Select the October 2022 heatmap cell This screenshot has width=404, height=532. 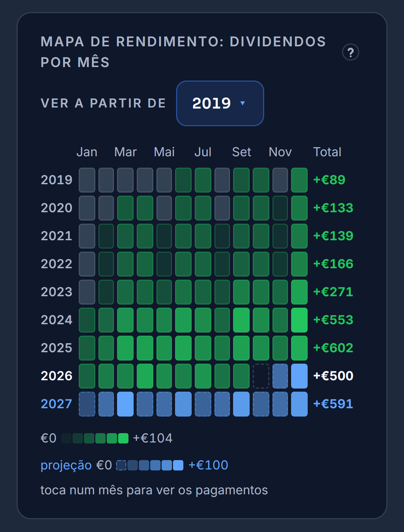(x=261, y=264)
